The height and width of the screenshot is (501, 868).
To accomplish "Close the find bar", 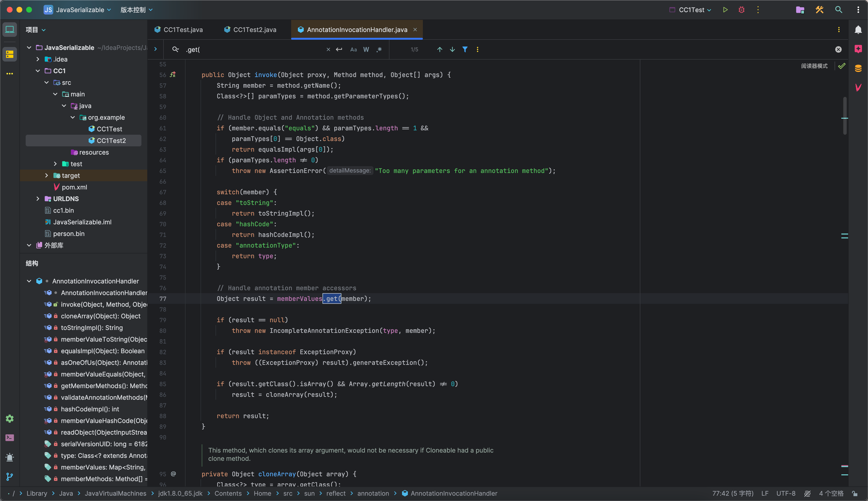I will (838, 50).
